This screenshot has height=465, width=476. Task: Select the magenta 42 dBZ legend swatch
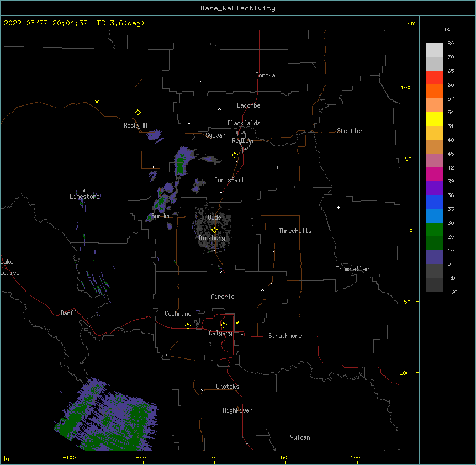coord(434,174)
